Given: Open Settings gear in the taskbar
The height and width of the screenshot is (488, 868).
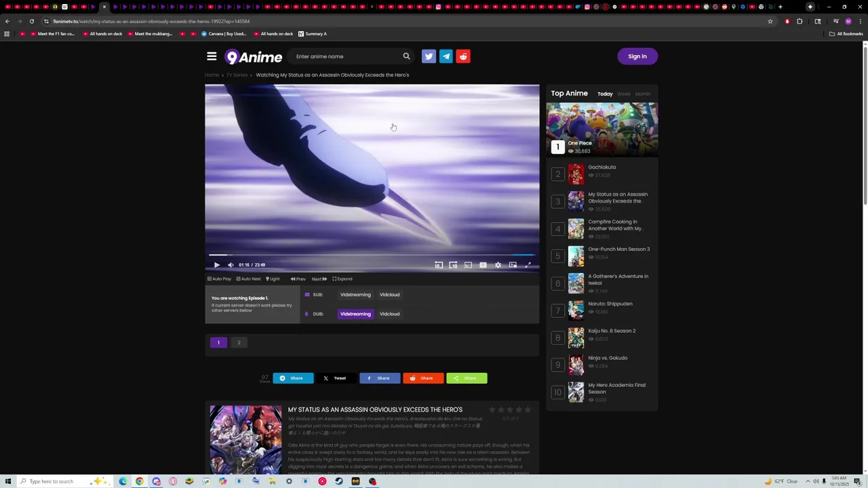Looking at the screenshot, I should [289, 481].
